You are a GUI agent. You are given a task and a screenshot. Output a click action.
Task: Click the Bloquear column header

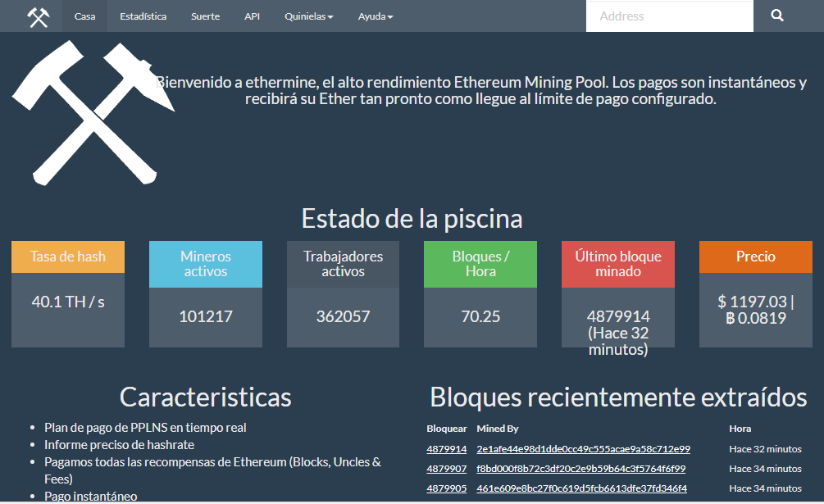(x=447, y=429)
